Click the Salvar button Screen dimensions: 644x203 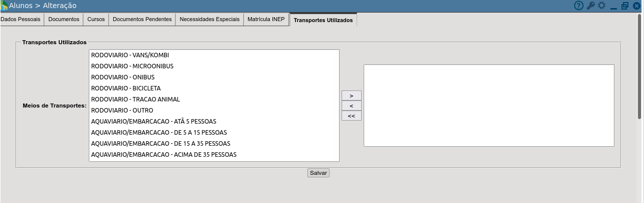(318, 173)
